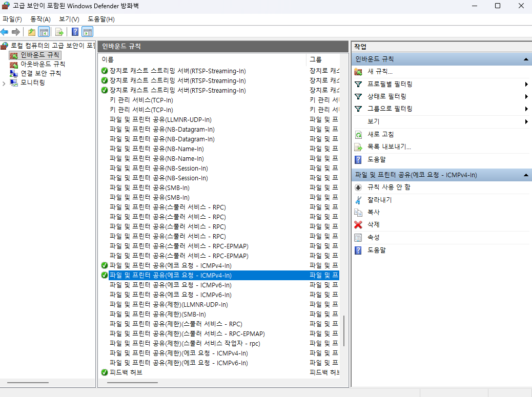532x397 pixels.
Task: Click 규칙 사용 안 함 action
Action: [389, 187]
